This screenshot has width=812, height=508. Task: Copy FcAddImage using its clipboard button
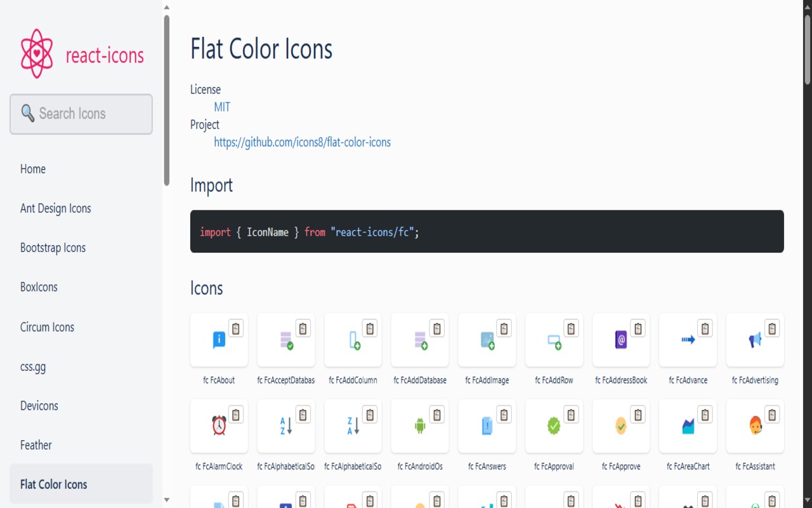pyautogui.click(x=504, y=328)
